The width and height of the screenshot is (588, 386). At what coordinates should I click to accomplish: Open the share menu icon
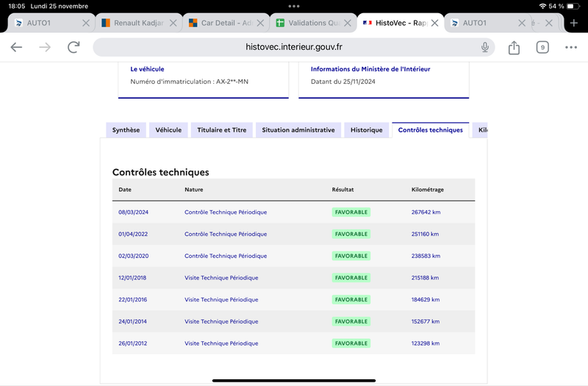[514, 47]
